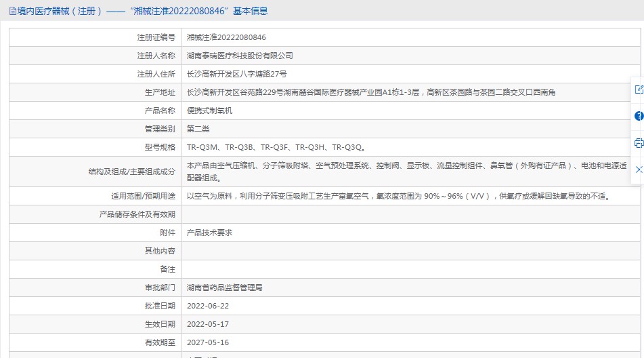Click the intended use text 以空气为原料
The width and height of the screenshot is (644, 358).
tap(209, 196)
